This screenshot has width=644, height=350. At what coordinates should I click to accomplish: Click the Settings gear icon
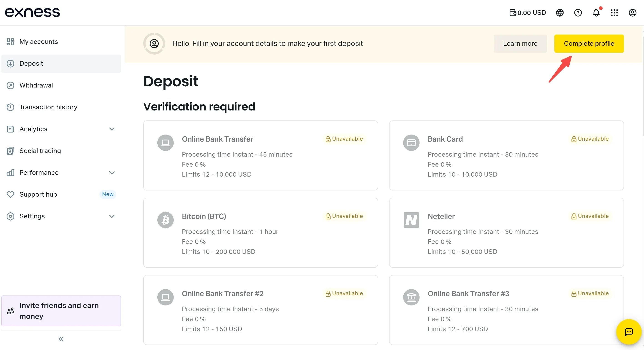pos(10,216)
